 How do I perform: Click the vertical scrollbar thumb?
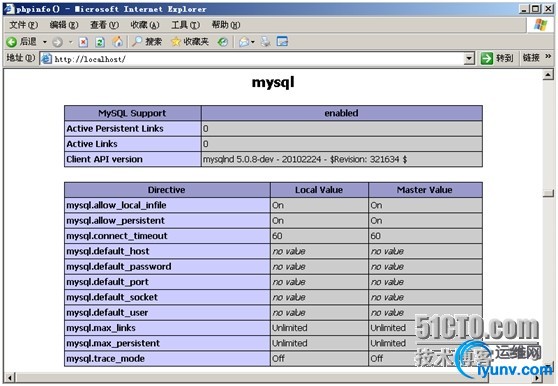[x=548, y=193]
